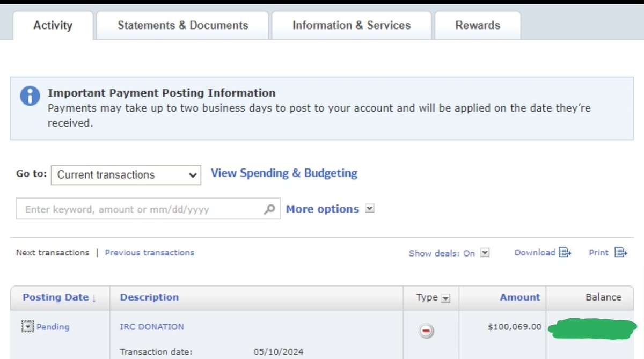Open the Type filter dropdown arrow

pos(445,298)
